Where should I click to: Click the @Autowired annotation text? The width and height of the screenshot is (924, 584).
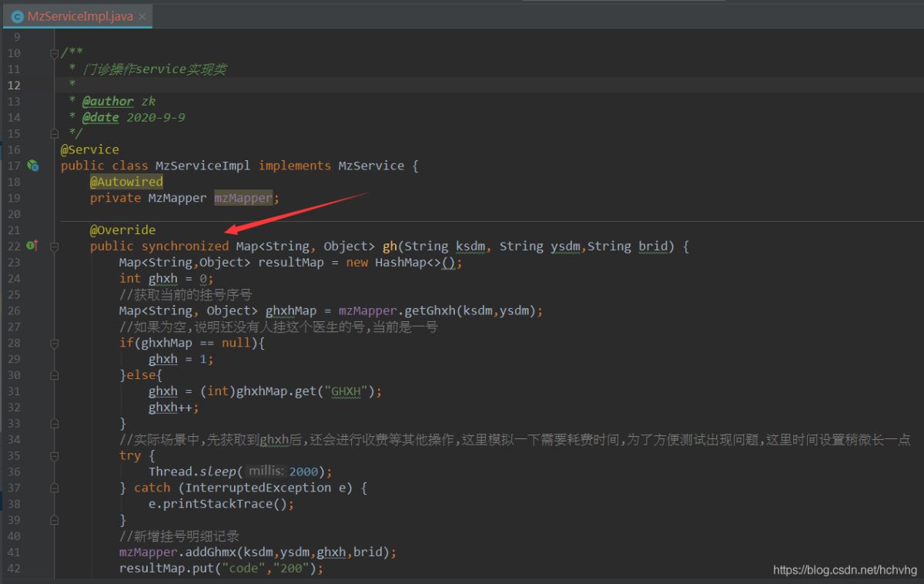click(x=126, y=181)
